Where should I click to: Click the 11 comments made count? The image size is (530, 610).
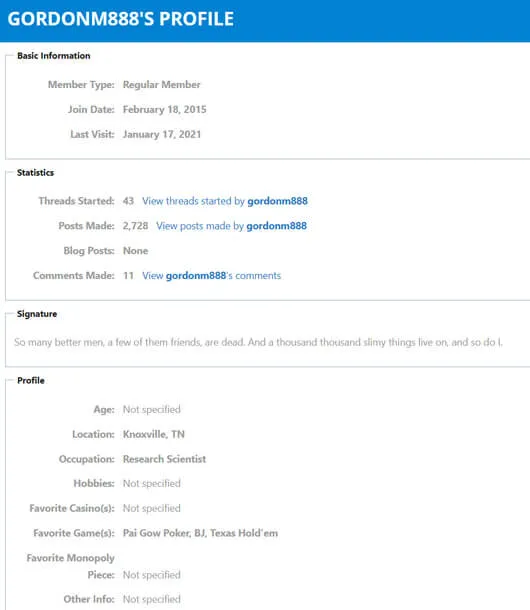pos(128,276)
